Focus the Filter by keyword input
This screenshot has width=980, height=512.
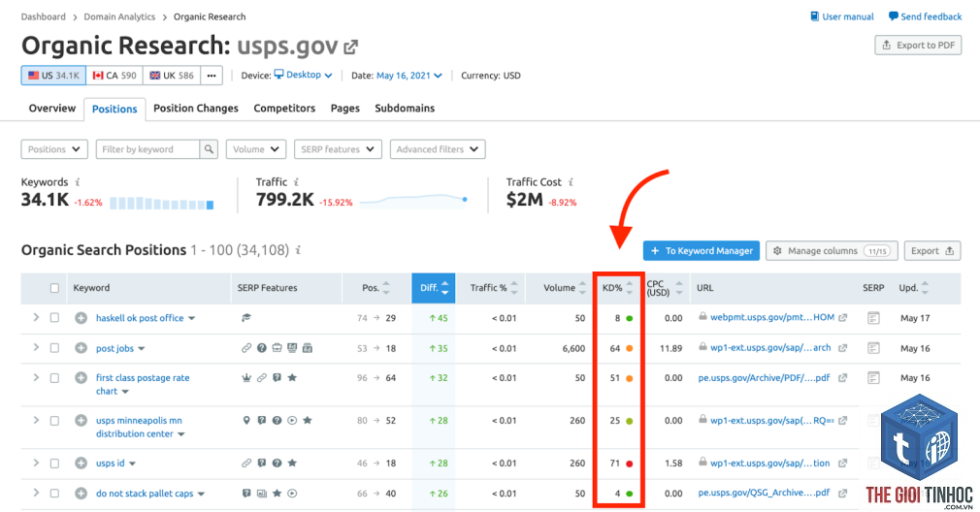click(x=148, y=149)
